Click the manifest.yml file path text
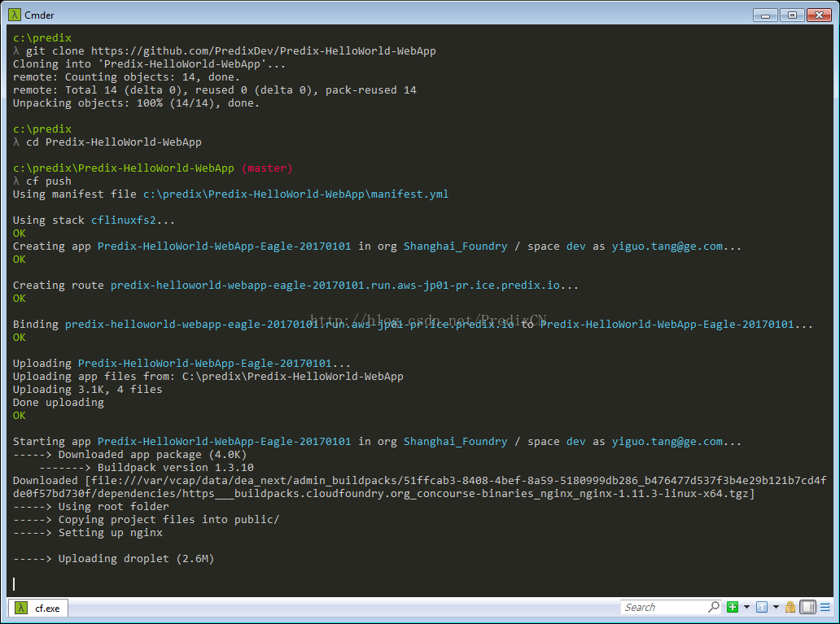840x624 pixels. click(295, 194)
